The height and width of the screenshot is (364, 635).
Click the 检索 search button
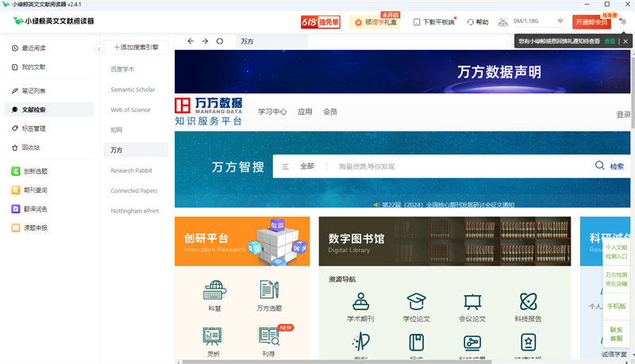click(x=610, y=166)
